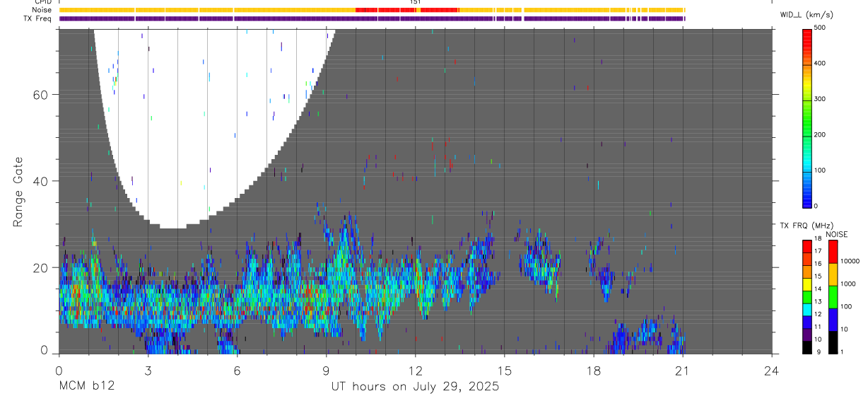The height and width of the screenshot is (401, 868).
Task: Click the spectral width rainbow color bar
Action: (x=807, y=117)
